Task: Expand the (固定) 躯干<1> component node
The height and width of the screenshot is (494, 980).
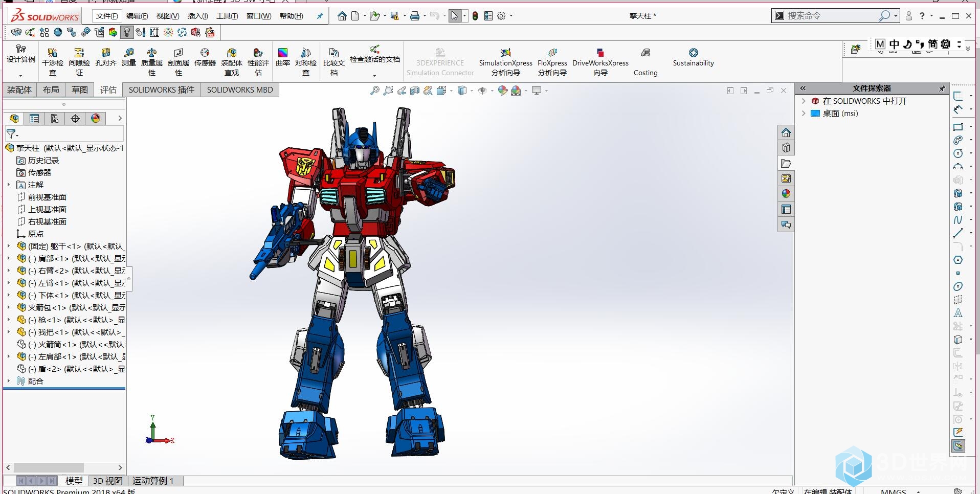Action: coord(9,246)
